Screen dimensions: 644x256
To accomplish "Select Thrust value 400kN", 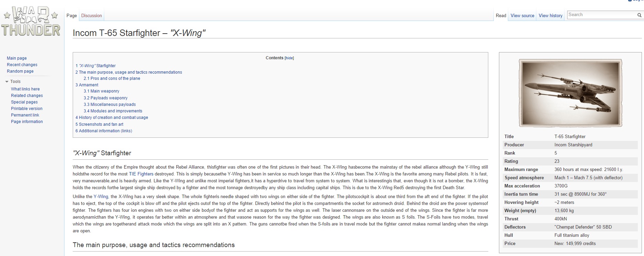I will pyautogui.click(x=561, y=219).
